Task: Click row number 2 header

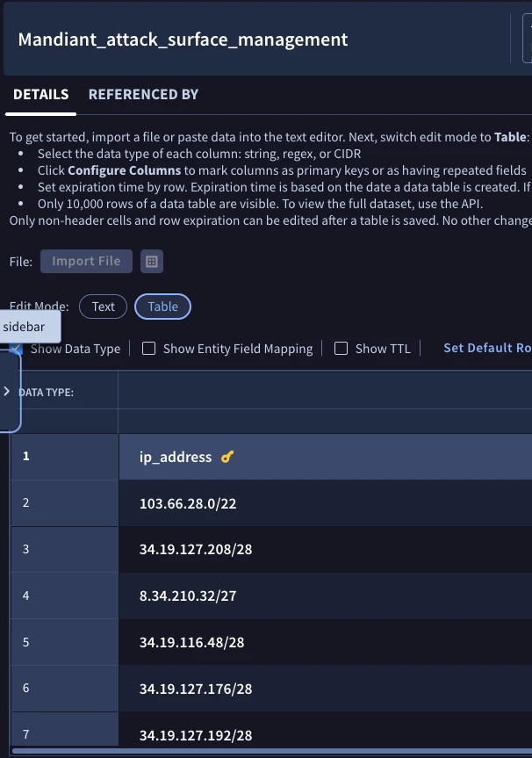Action: (64, 502)
